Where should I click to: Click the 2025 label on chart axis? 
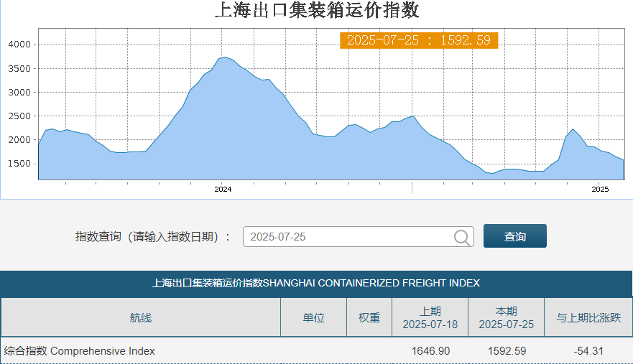coord(600,190)
